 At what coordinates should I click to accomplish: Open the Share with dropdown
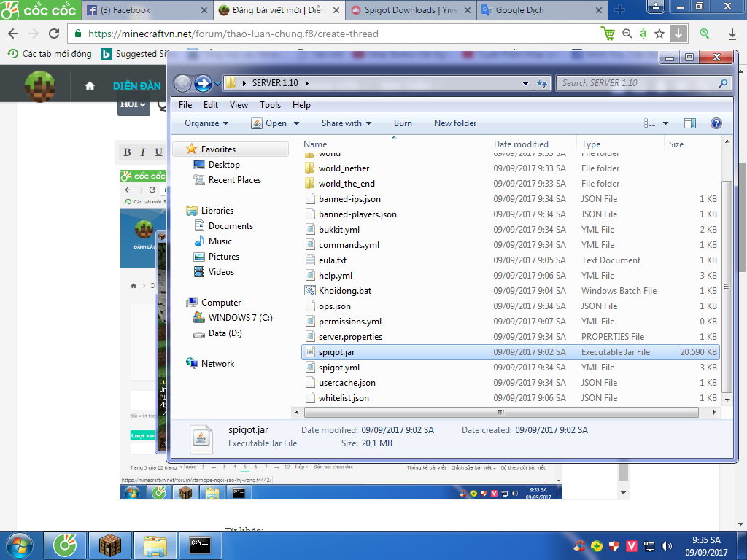click(x=347, y=123)
